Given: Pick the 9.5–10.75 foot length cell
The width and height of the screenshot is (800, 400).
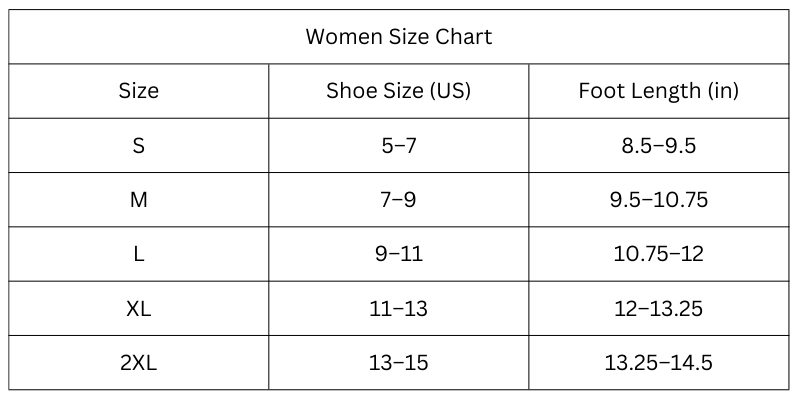Looking at the screenshot, I should tap(659, 200).
